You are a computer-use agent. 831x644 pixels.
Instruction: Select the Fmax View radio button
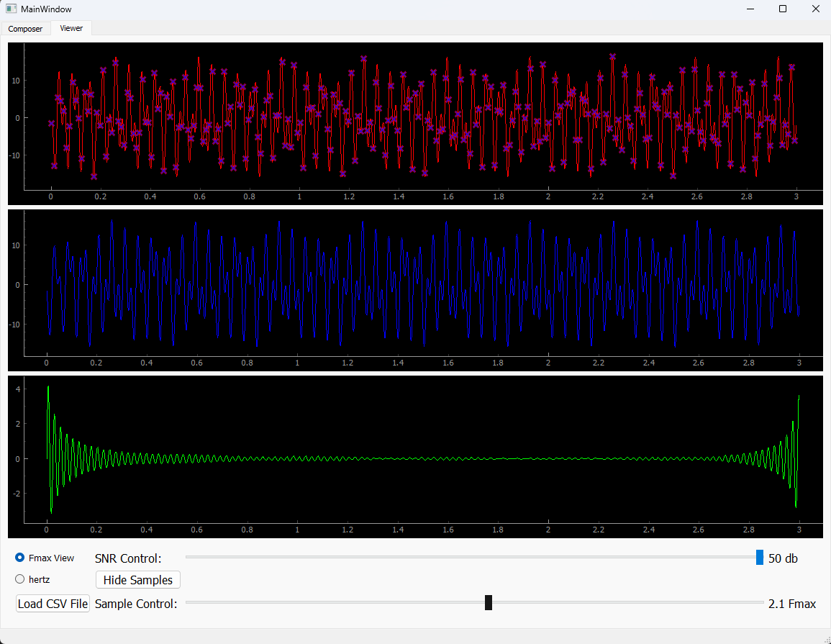45,558
